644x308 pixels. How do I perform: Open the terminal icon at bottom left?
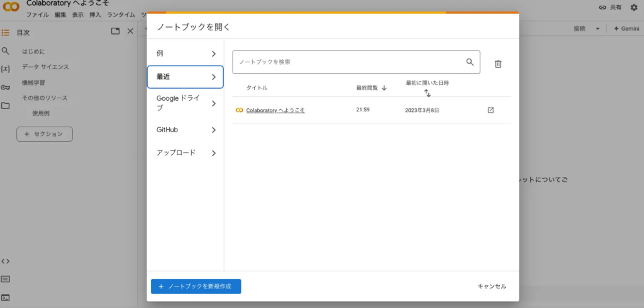(x=6, y=297)
